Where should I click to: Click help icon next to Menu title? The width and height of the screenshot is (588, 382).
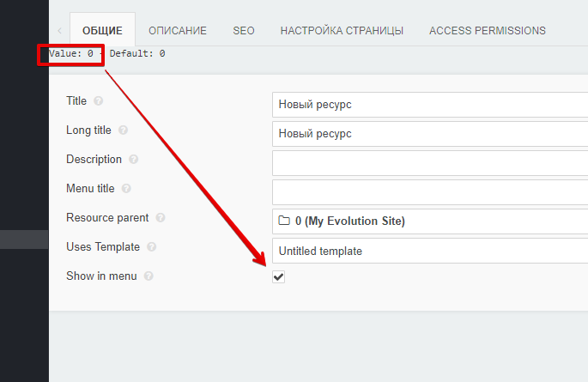point(126,189)
